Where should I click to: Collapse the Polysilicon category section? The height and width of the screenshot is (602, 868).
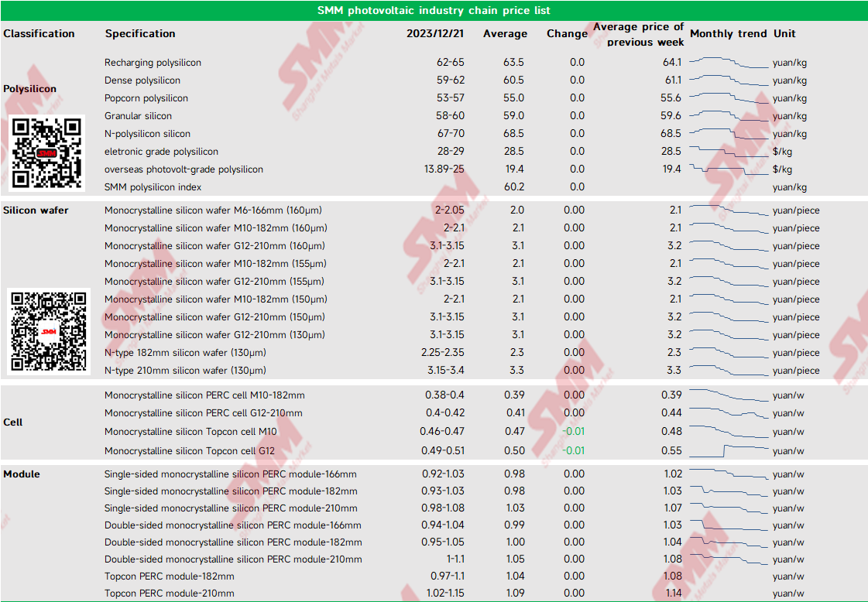click(x=29, y=89)
